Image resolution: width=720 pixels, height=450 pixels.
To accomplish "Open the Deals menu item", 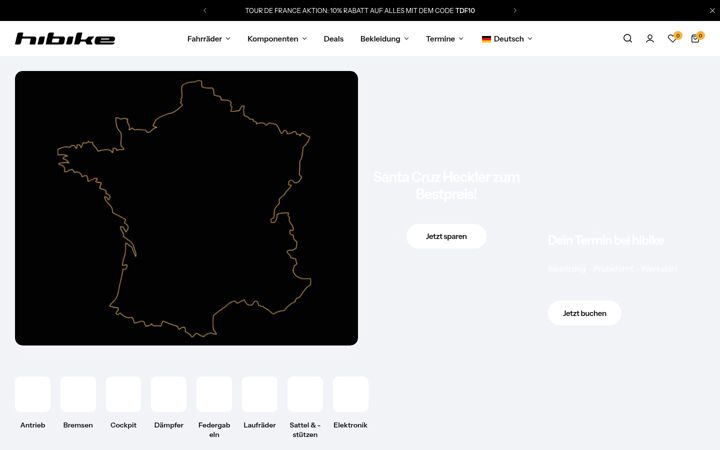I will point(333,39).
